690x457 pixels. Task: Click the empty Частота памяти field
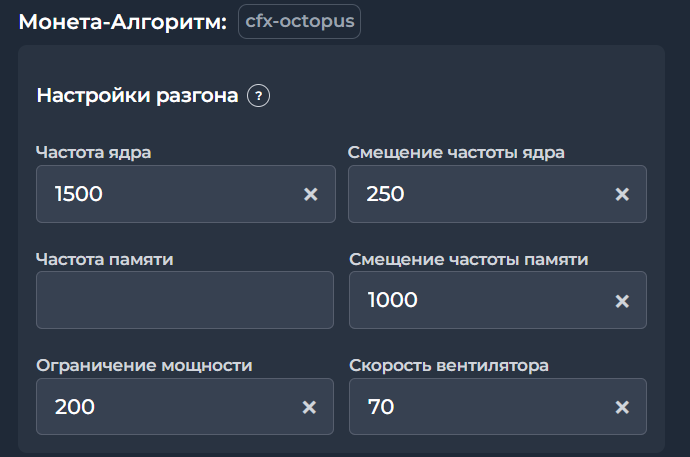(x=185, y=300)
